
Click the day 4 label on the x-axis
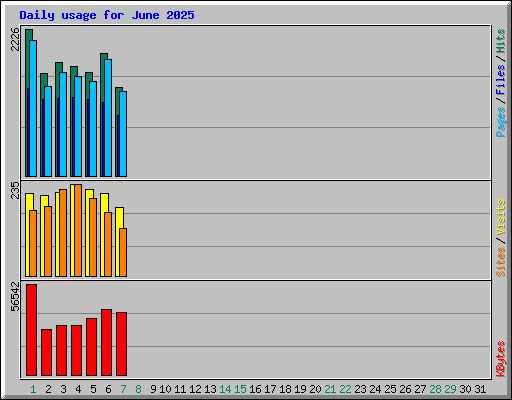tap(78, 389)
